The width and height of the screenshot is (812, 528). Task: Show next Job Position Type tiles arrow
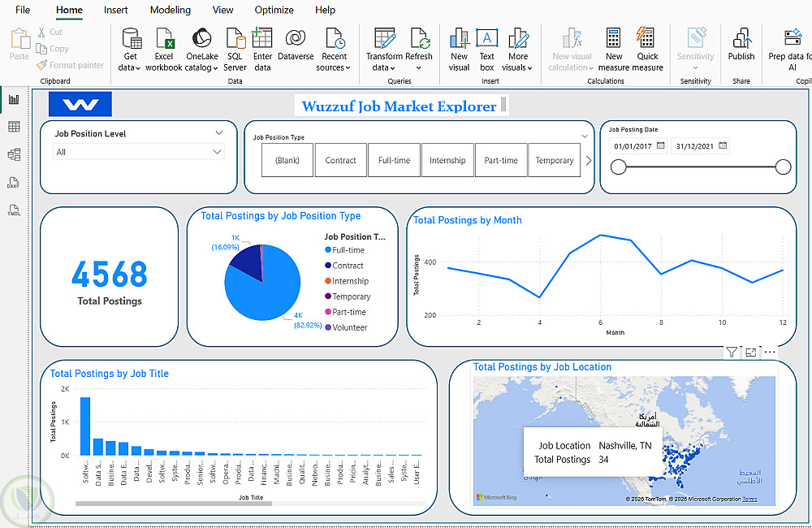588,161
